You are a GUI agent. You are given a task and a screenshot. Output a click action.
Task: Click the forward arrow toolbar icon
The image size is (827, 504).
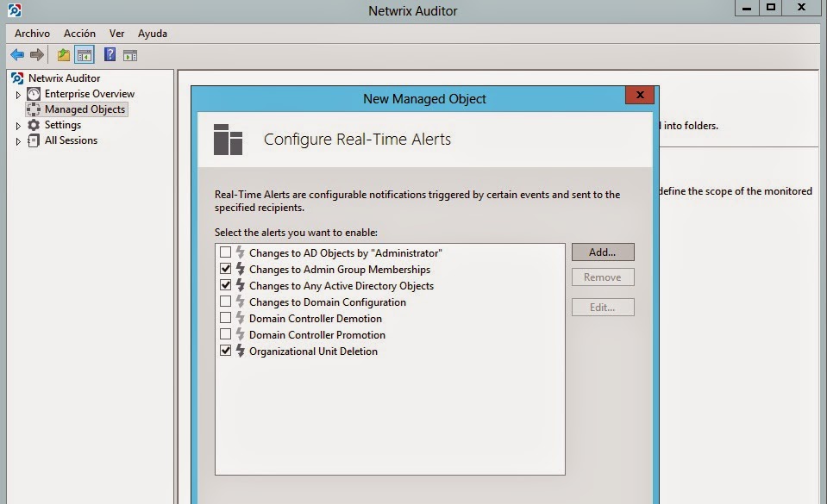37,55
